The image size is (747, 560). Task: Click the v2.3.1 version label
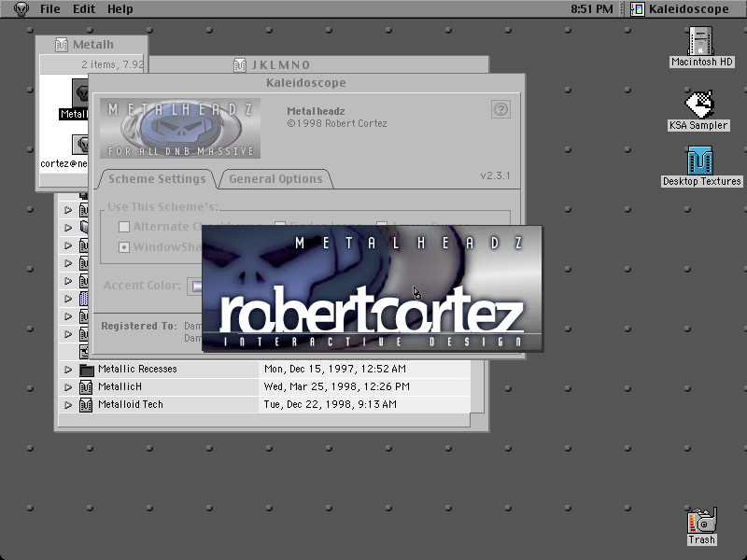click(x=495, y=175)
